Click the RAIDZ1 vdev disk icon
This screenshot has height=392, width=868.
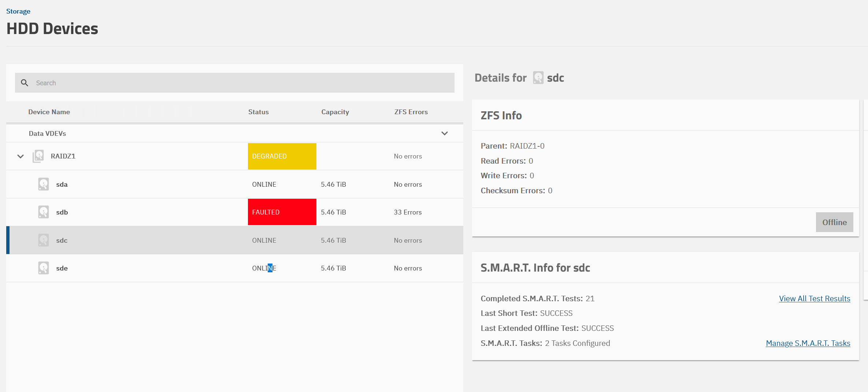click(38, 156)
